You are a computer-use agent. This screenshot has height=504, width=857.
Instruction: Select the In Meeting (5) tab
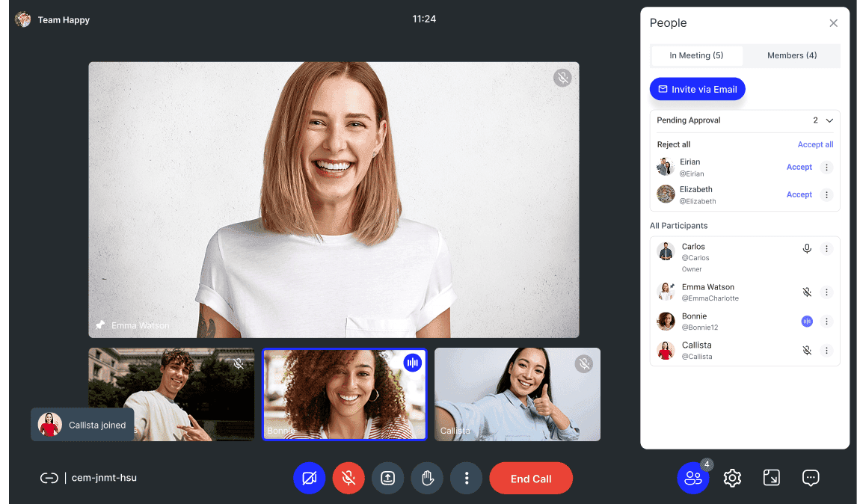coord(696,55)
